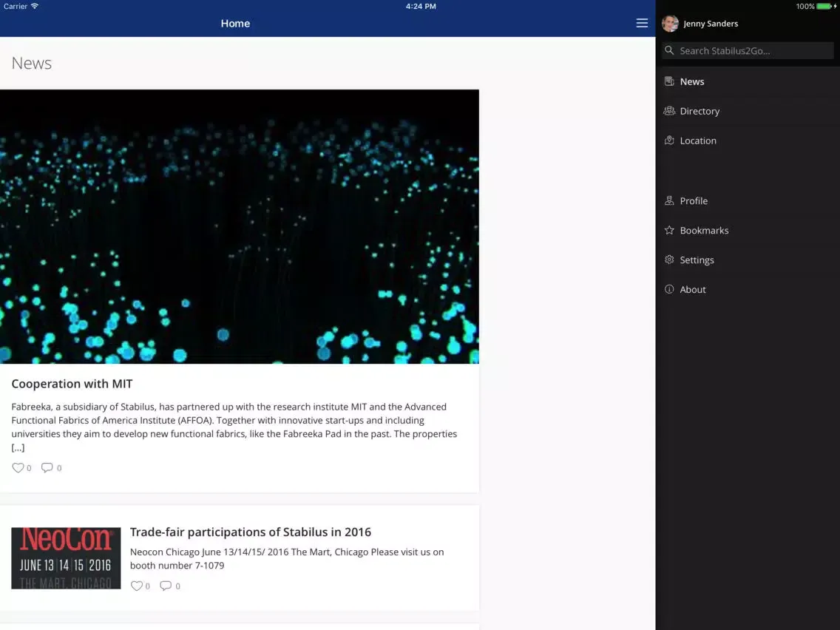Click the Settings gear icon
This screenshot has width=840, height=630.
(669, 260)
